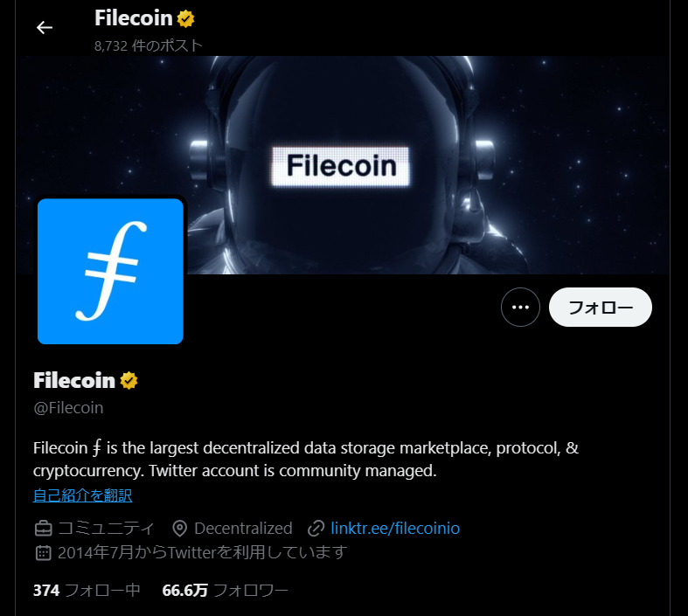Click the コミュニティ category label

coord(106,529)
